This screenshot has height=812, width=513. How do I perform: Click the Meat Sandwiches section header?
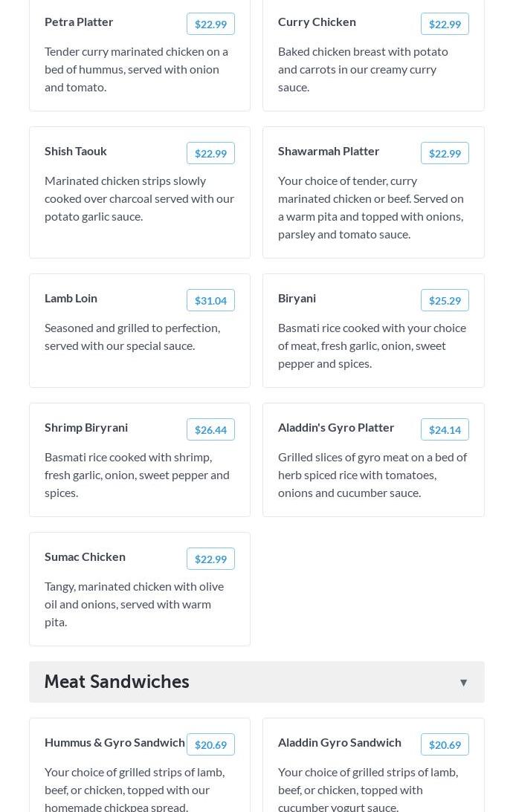pyautogui.click(x=117, y=682)
